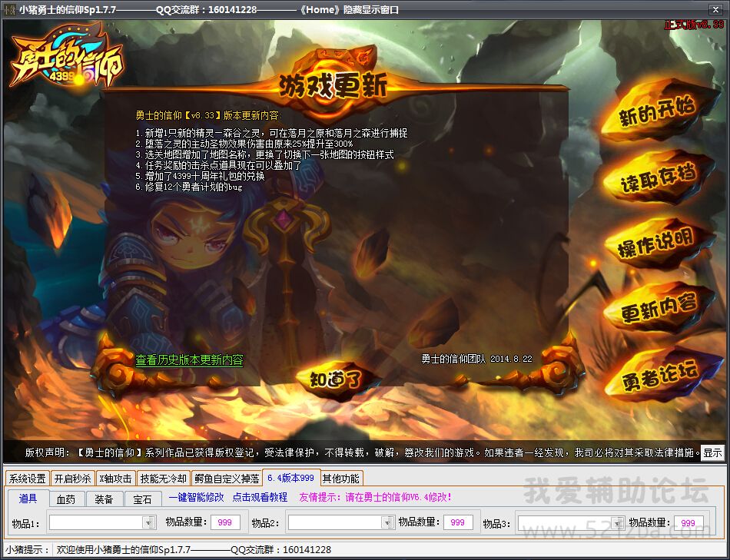This screenshot has height=560, width=730.
Task: Click the 显示 button beside the copyright notice
Action: point(712,452)
